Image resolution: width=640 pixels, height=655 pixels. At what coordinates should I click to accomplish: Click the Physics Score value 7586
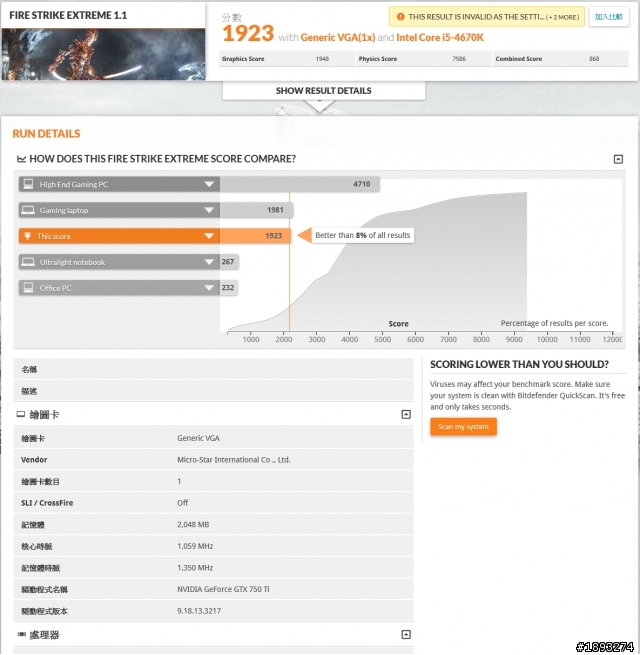459,59
